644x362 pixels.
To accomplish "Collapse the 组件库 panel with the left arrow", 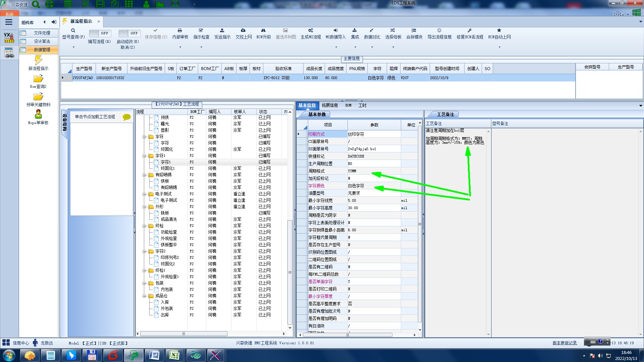I will tap(44, 22).
